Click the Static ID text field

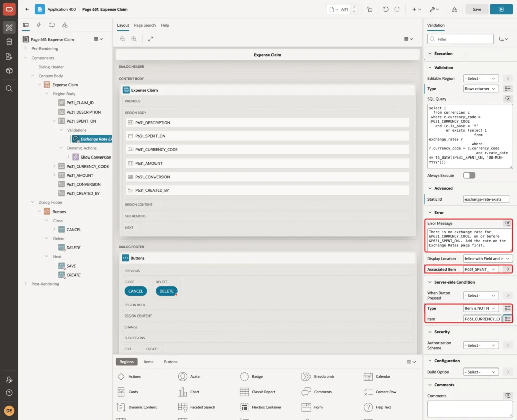tap(486, 199)
